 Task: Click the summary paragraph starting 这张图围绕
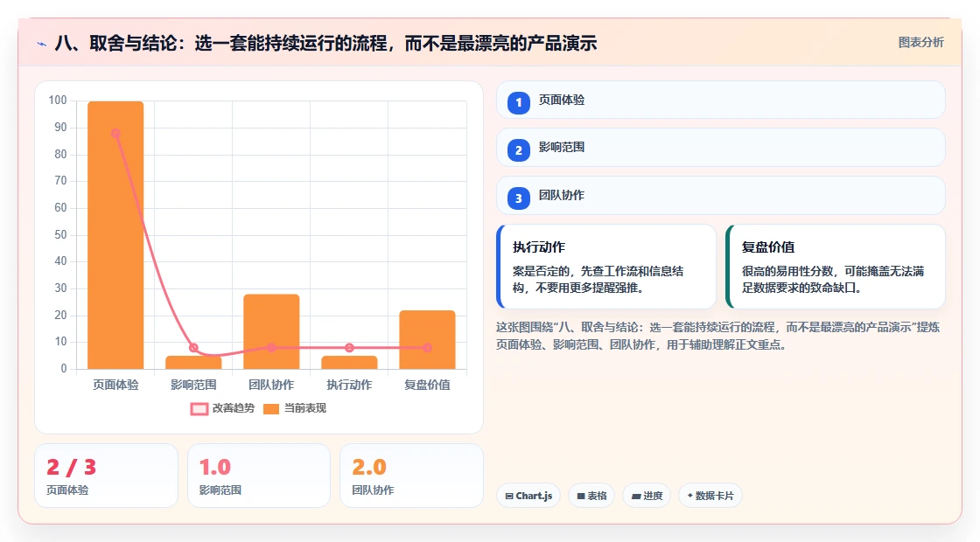click(x=717, y=336)
